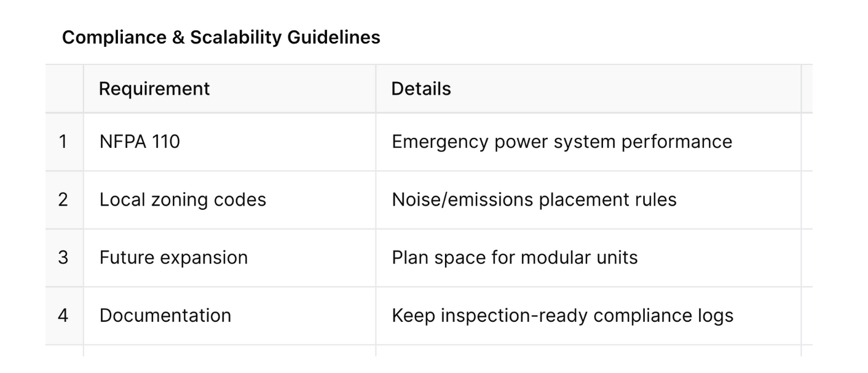The width and height of the screenshot is (868, 373).
Task: Select row number 1
Action: click(x=63, y=142)
